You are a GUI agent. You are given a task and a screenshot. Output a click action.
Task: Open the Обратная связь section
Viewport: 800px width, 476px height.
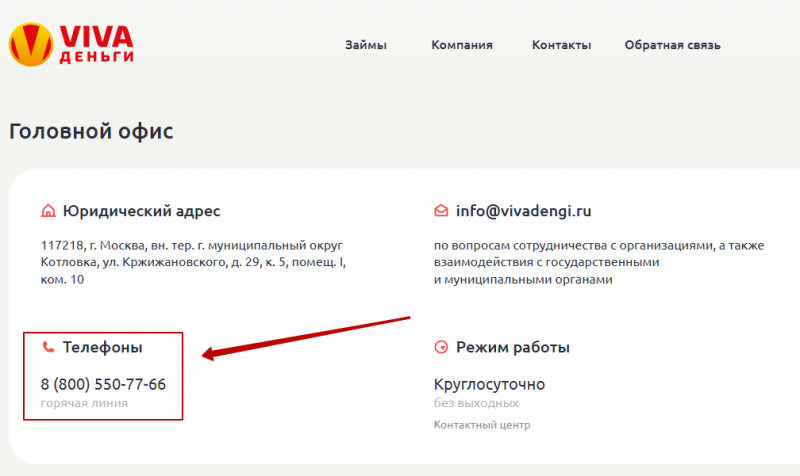click(672, 45)
